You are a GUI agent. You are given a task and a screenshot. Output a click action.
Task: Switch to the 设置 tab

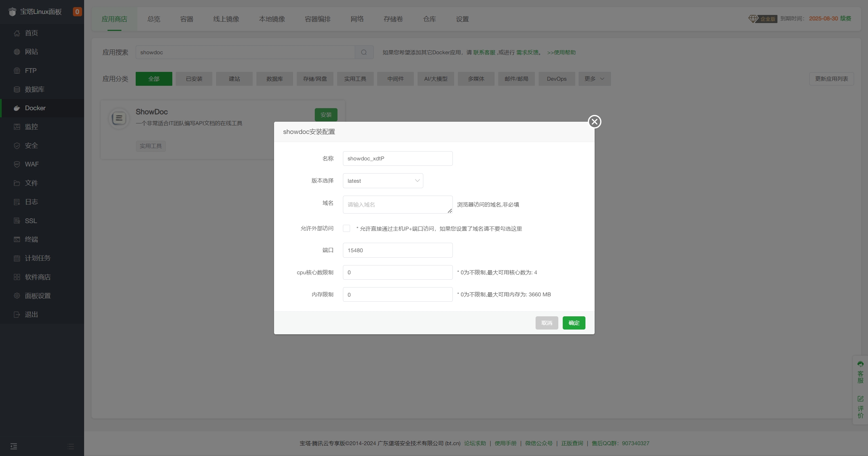(x=462, y=19)
